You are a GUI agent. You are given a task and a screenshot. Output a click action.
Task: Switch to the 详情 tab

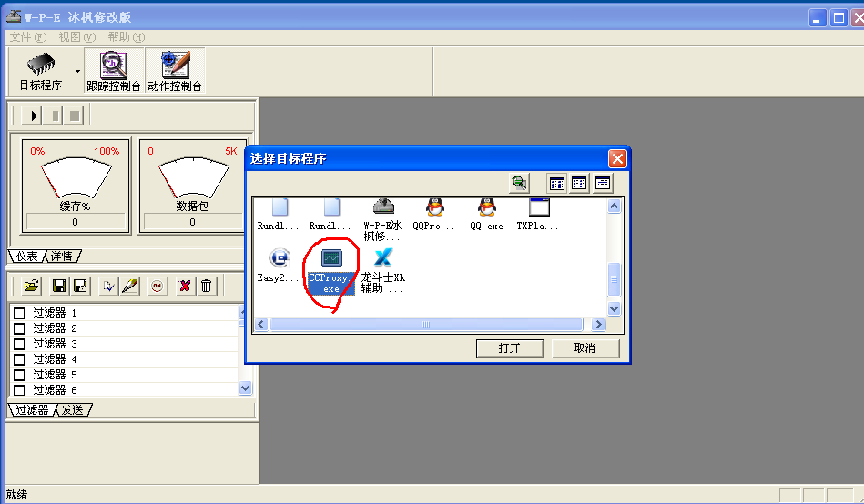pyautogui.click(x=61, y=257)
